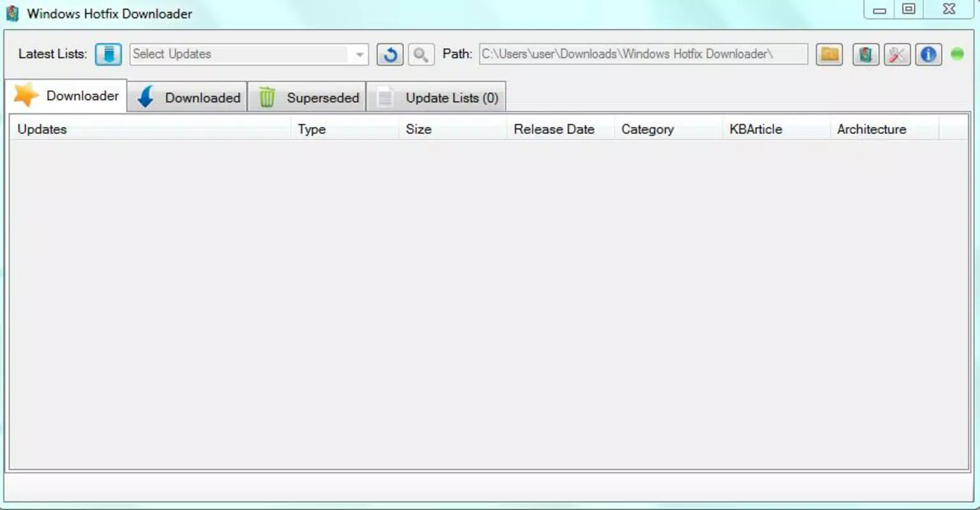Click the Path text field
Viewport: 980px width, 510px height.
click(x=644, y=54)
